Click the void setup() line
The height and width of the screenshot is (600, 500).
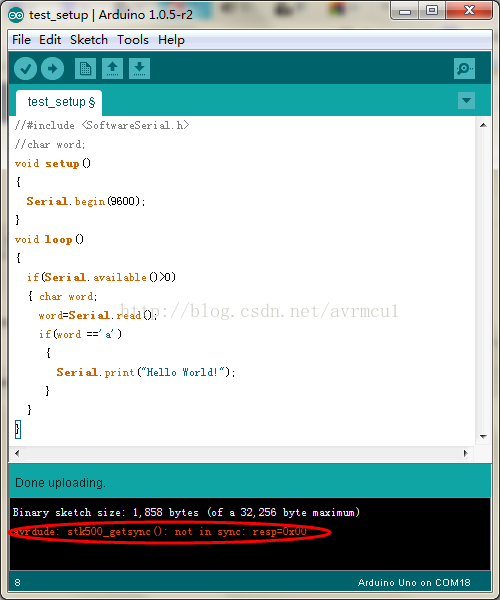53,164
